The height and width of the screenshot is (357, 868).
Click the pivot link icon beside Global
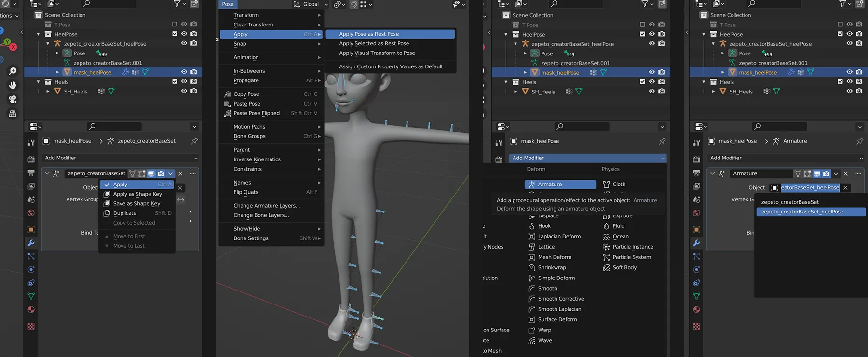click(338, 4)
